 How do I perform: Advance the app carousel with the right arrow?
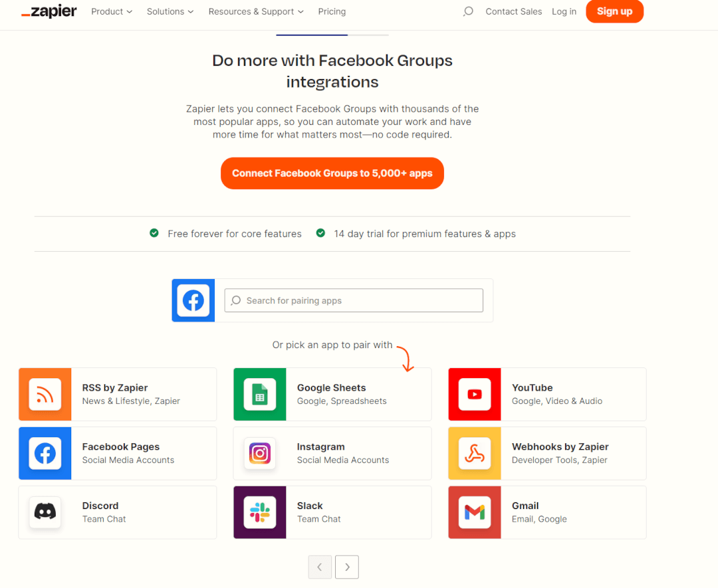coord(346,567)
